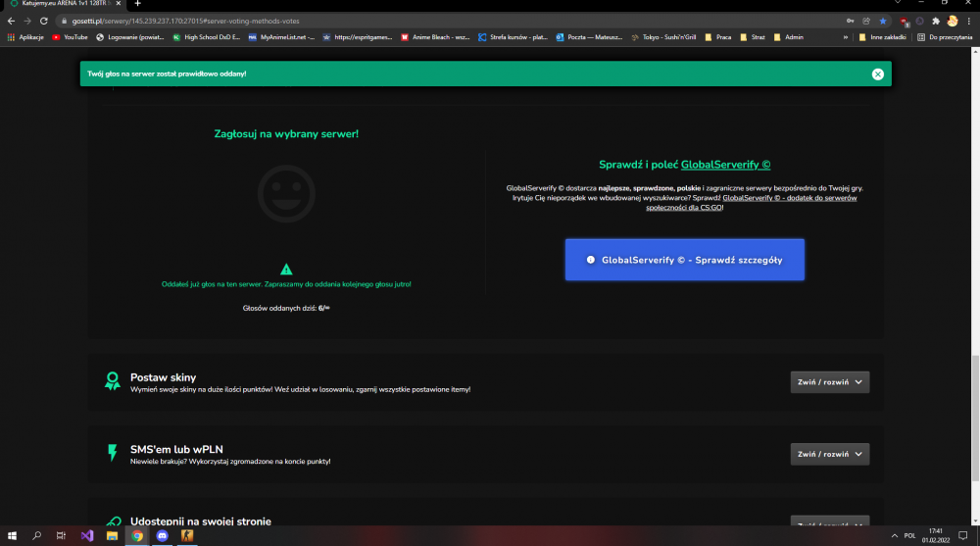
Task: Go back in browser history
Action: [x=11, y=22]
